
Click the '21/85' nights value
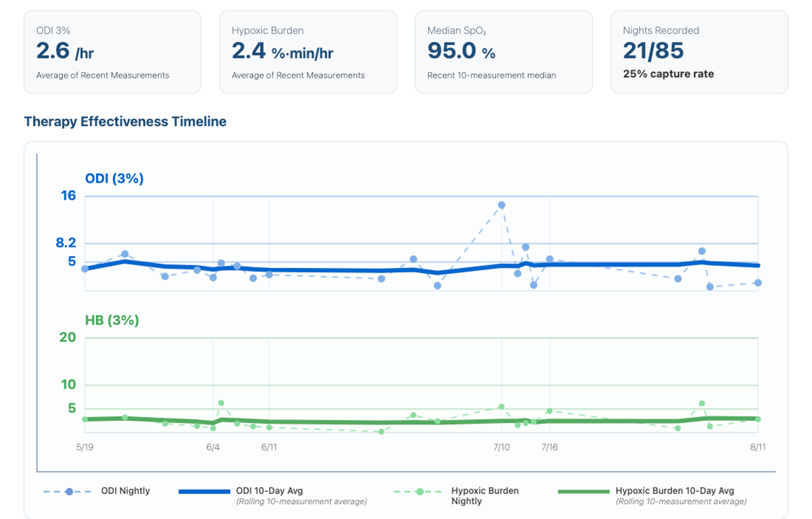pyautogui.click(x=653, y=51)
